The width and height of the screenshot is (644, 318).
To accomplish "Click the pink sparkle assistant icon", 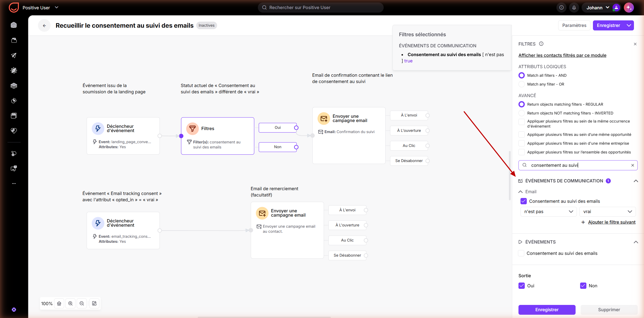I will point(629,8).
